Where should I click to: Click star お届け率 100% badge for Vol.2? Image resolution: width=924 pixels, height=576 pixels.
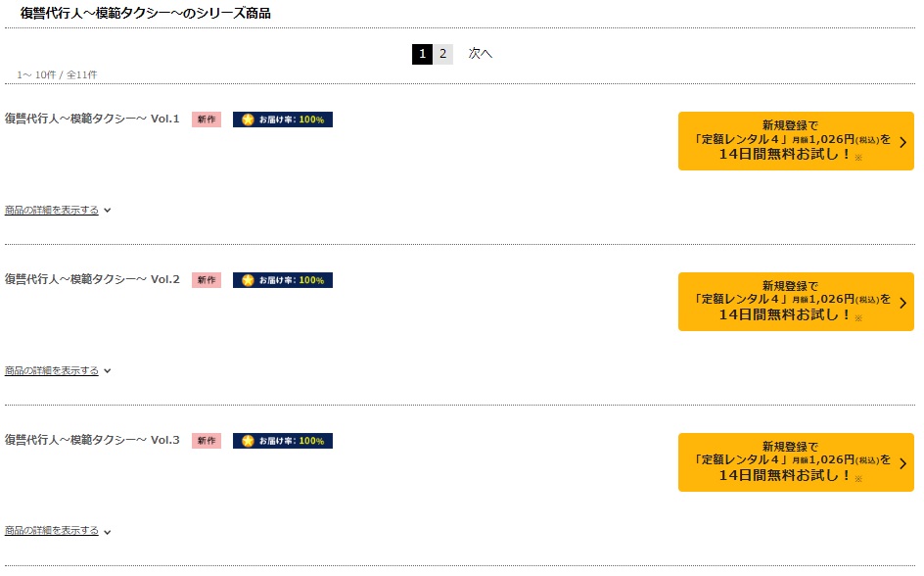(283, 280)
